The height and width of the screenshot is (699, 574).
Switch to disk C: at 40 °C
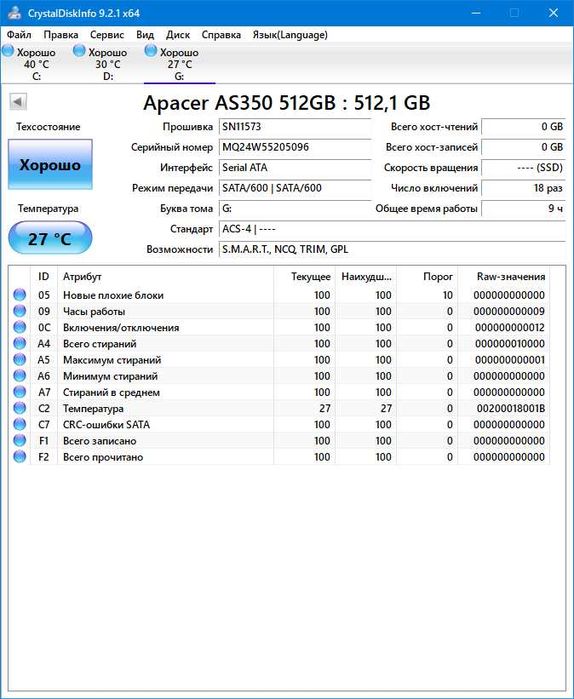tap(37, 64)
